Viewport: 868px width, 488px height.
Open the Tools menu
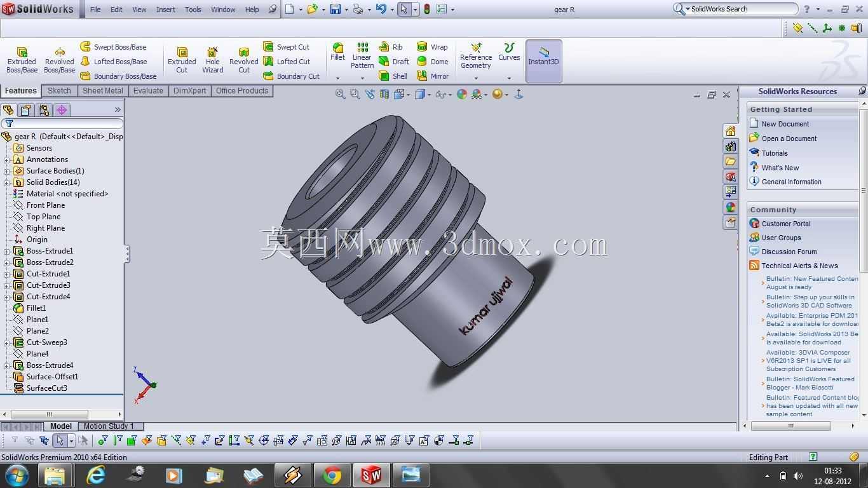tap(193, 10)
